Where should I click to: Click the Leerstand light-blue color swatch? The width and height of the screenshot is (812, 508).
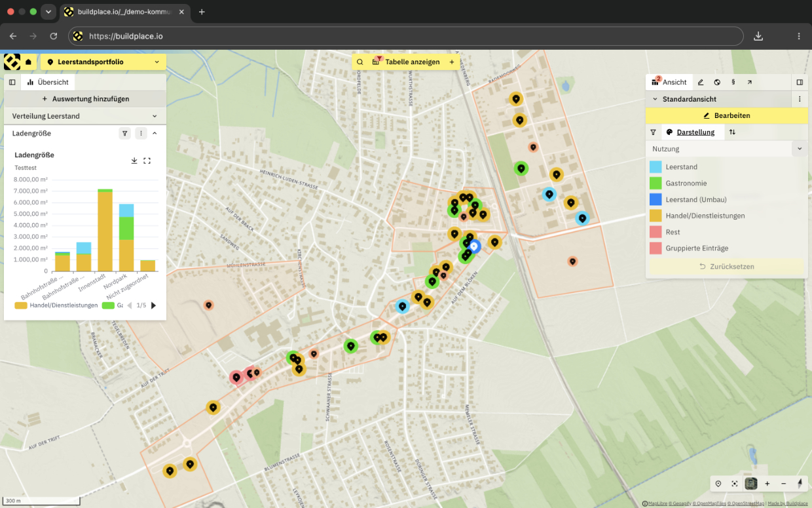pyautogui.click(x=655, y=167)
